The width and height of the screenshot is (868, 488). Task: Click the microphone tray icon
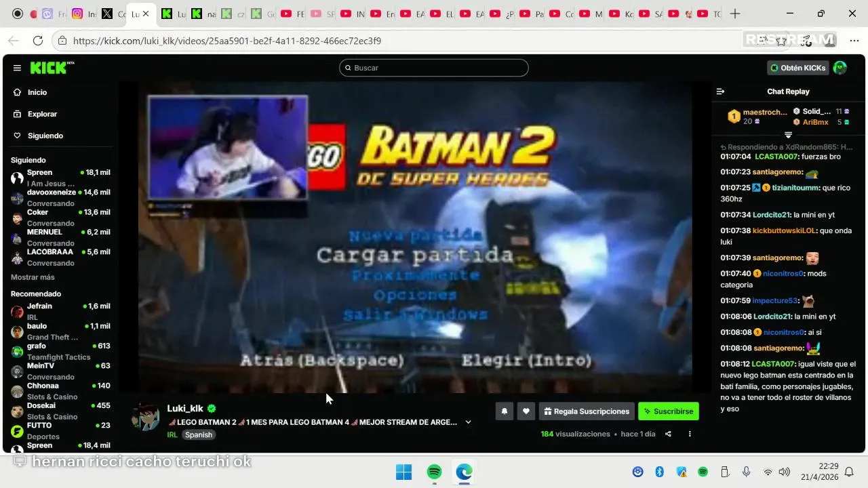click(746, 472)
